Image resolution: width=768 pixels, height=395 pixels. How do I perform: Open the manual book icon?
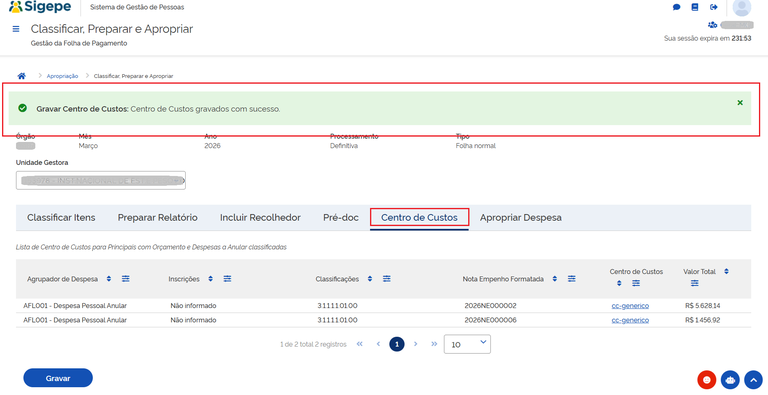click(x=695, y=7)
